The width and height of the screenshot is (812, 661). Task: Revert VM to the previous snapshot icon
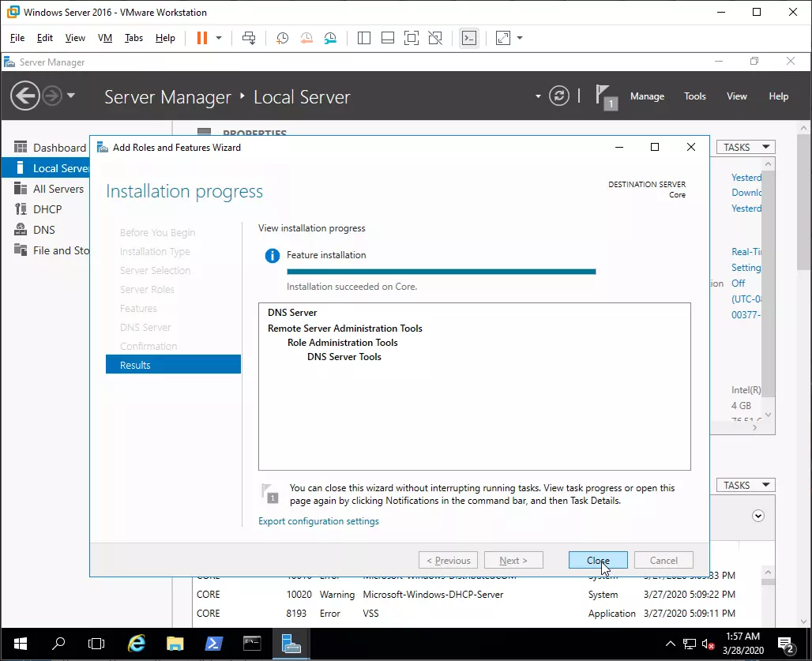[306, 38]
